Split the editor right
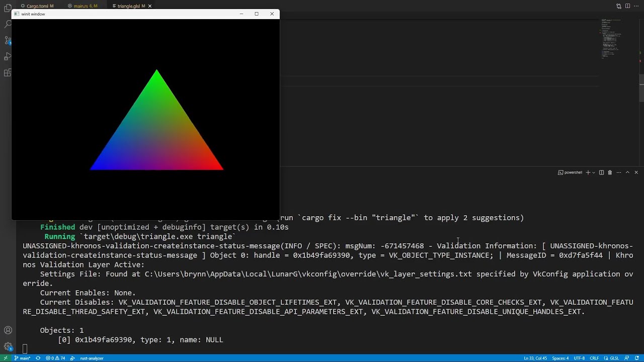This screenshot has height=362, width=644. click(628, 6)
